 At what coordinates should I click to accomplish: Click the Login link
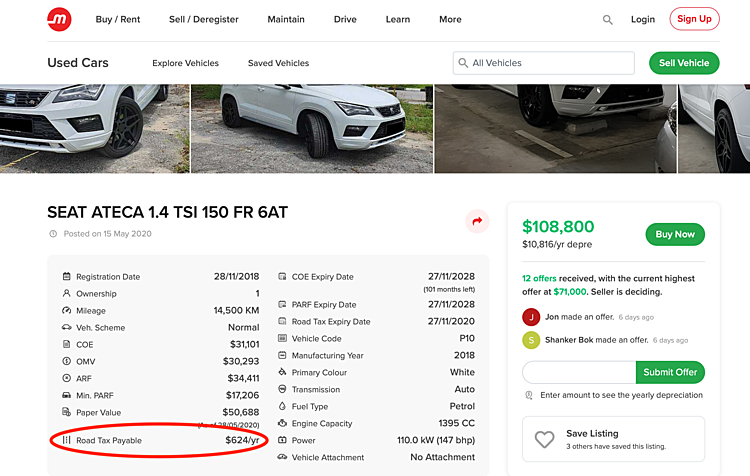click(643, 20)
